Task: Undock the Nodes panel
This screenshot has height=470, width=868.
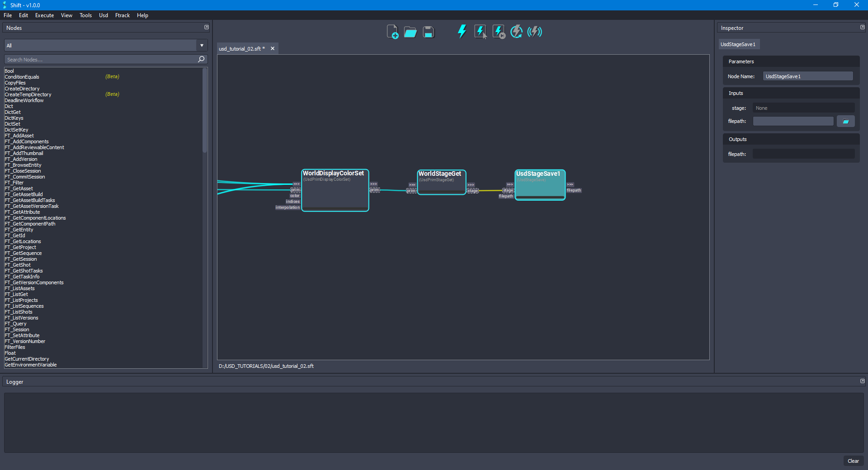Action: point(207,27)
